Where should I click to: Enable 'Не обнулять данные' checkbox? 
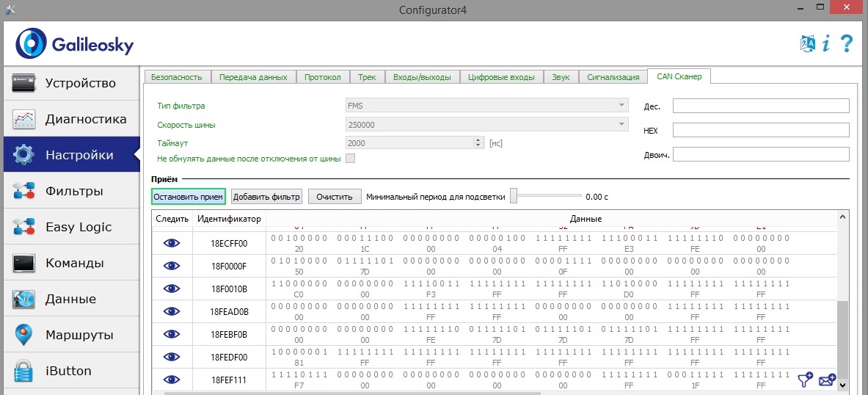click(x=351, y=159)
